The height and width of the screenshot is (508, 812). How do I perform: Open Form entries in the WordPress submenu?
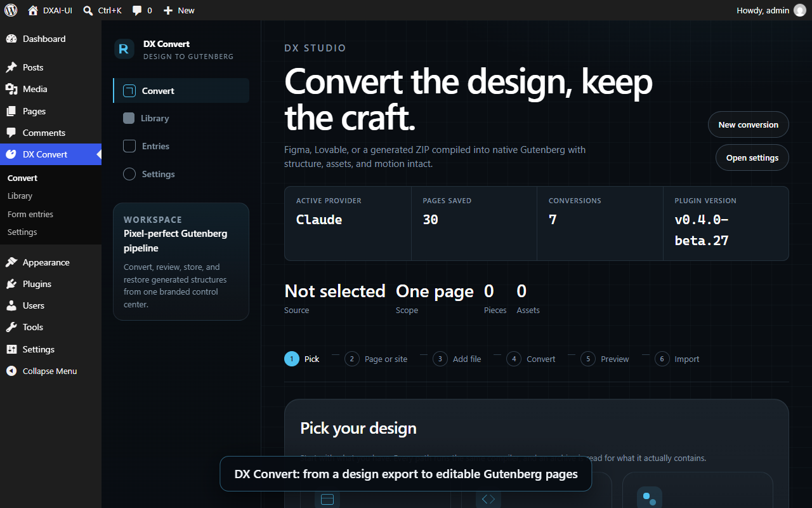pos(30,214)
